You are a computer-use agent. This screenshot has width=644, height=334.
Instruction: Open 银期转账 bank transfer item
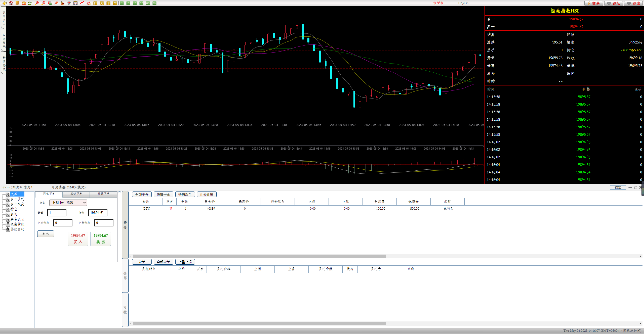pyautogui.click(x=15, y=224)
